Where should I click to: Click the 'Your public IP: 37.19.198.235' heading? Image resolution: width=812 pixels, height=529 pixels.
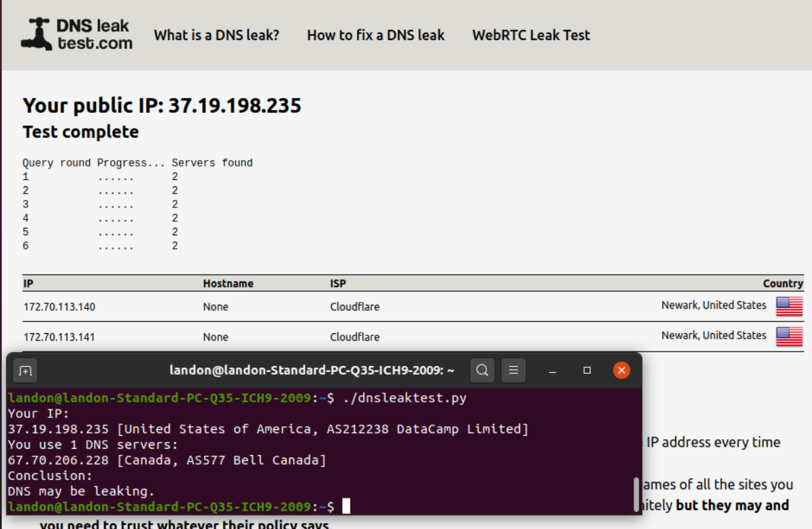click(x=162, y=105)
